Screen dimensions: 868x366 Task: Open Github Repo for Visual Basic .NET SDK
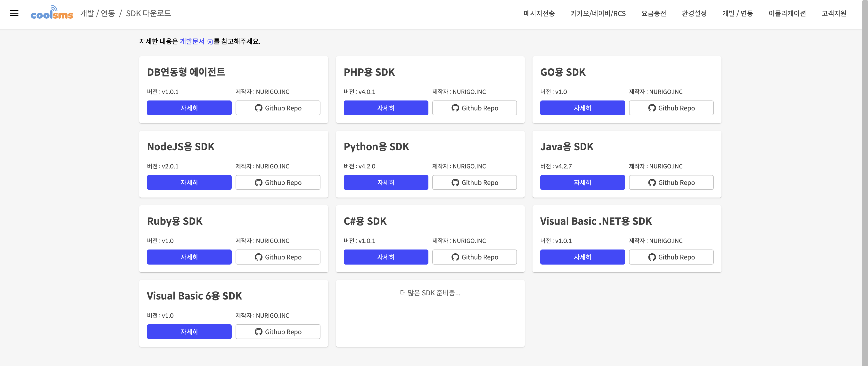pyautogui.click(x=671, y=257)
